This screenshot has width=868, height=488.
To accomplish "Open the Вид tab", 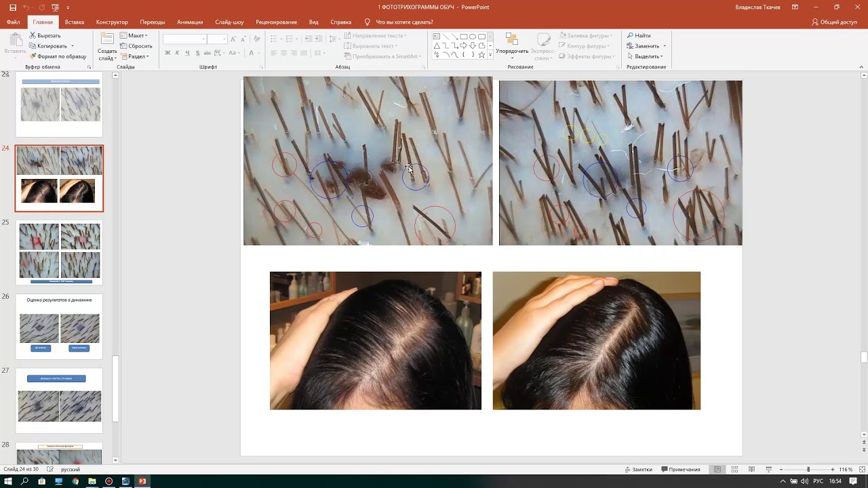I will tap(314, 22).
